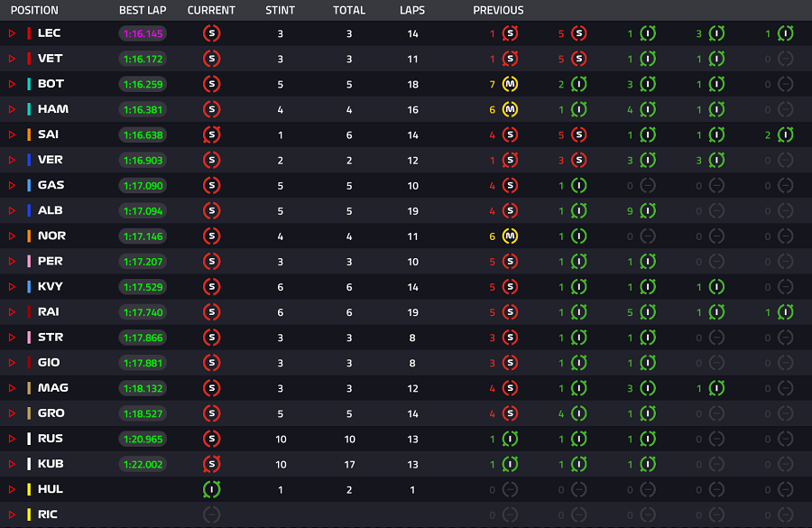Click the BEST LAP column header
Image resolution: width=812 pixels, height=528 pixels.
tap(143, 10)
